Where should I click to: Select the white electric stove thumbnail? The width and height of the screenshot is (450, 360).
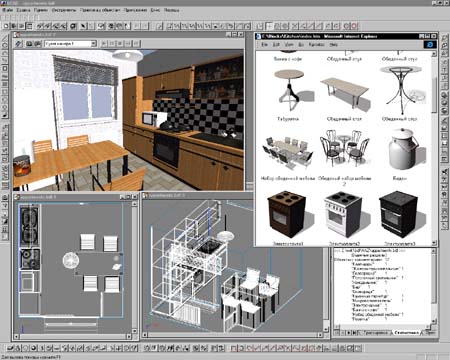[343, 214]
